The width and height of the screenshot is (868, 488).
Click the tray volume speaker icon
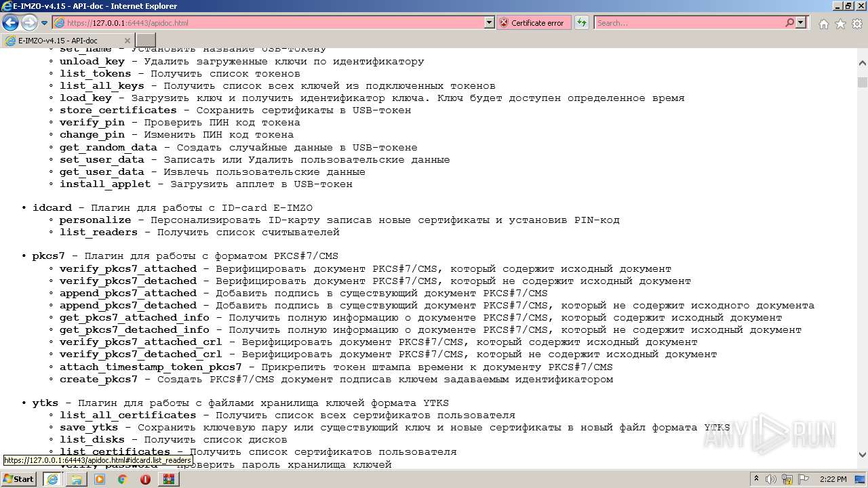[771, 479]
